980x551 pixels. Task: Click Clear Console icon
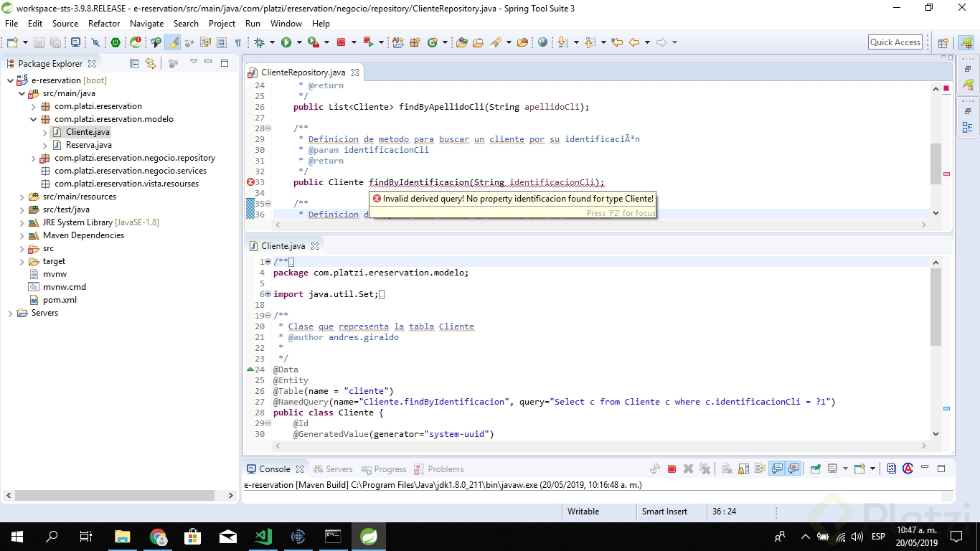click(x=727, y=469)
